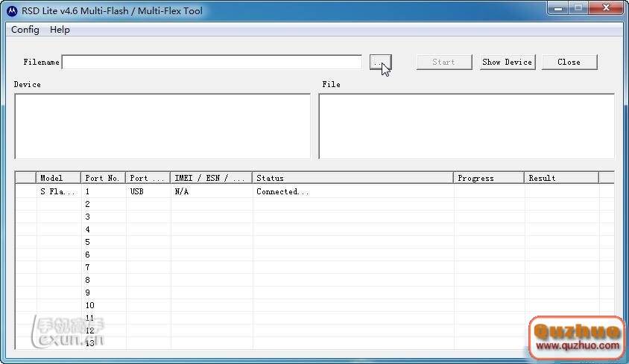The height and width of the screenshot is (364, 629).
Task: Select the Result column header
Action: [x=562, y=178]
